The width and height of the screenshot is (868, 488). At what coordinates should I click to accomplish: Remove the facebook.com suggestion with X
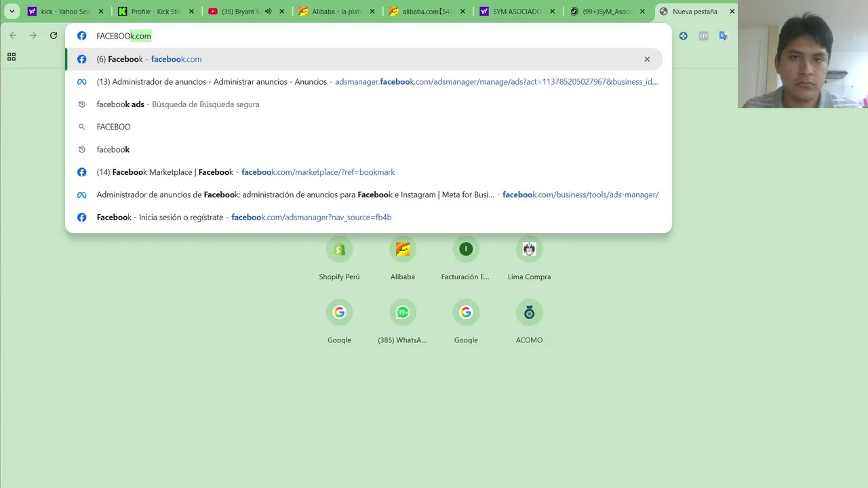pos(647,59)
